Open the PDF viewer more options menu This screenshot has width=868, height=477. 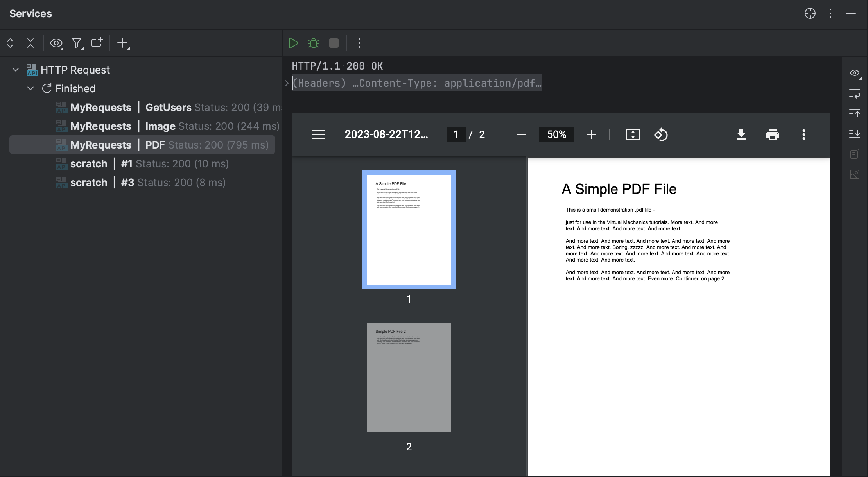click(x=804, y=134)
